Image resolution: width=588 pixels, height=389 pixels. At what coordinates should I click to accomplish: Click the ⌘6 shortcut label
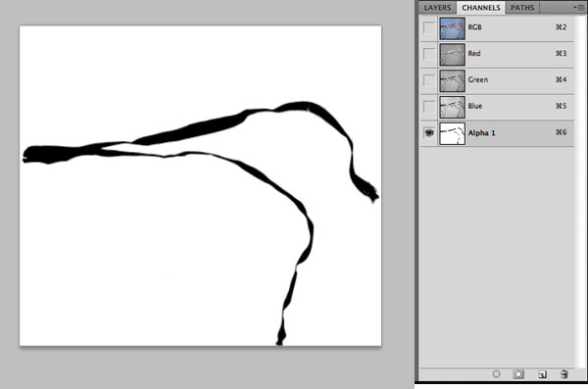coord(561,132)
